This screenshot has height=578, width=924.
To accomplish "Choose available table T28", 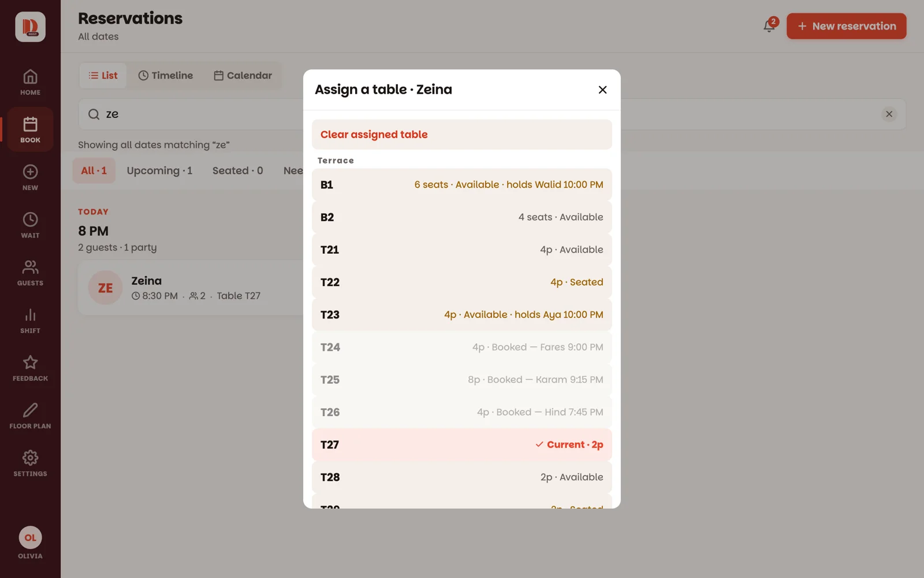I will 461,477.
